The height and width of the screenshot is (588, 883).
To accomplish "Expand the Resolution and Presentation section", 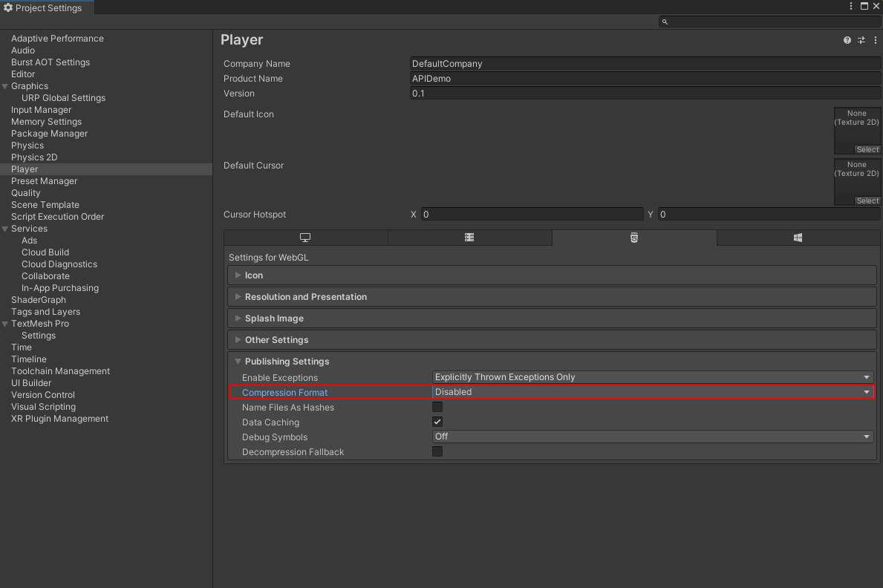I will (305, 297).
